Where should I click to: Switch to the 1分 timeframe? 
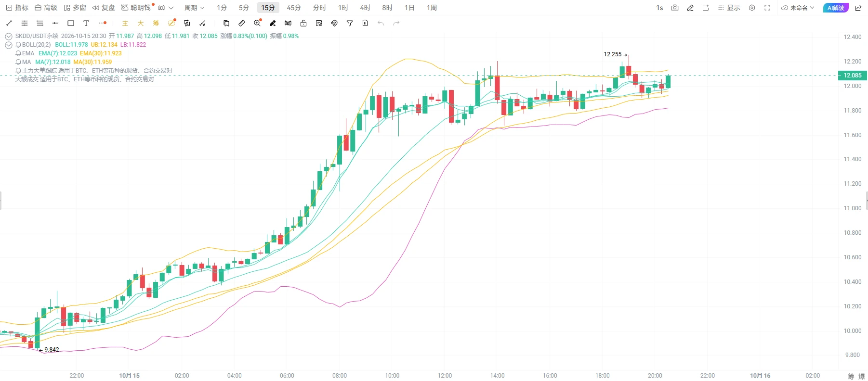[222, 8]
